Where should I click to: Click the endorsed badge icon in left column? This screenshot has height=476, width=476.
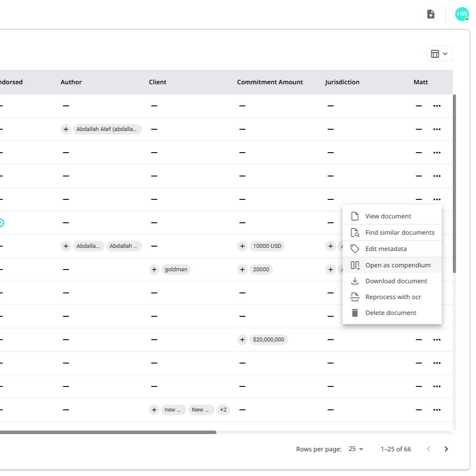[2, 223]
